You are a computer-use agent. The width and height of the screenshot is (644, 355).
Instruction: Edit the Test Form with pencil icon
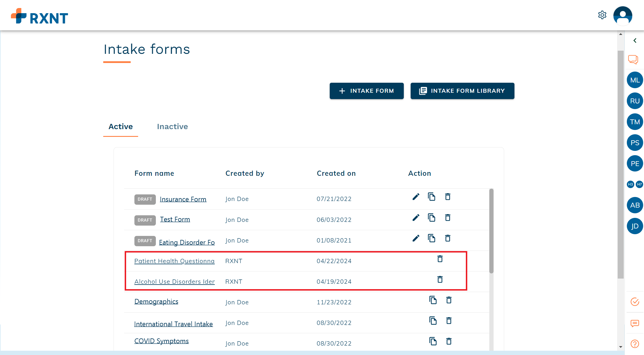(x=416, y=218)
